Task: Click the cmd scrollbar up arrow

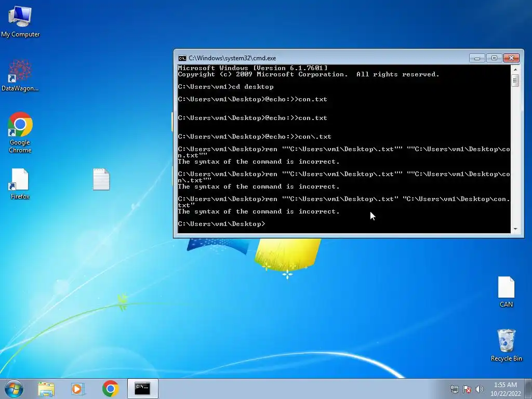Action: click(515, 69)
